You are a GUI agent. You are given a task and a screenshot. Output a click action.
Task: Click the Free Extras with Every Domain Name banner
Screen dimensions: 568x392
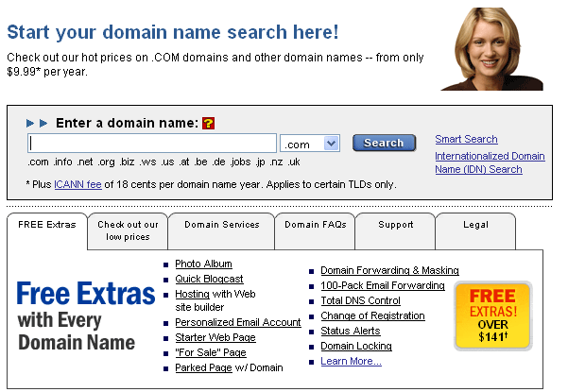[86, 315]
